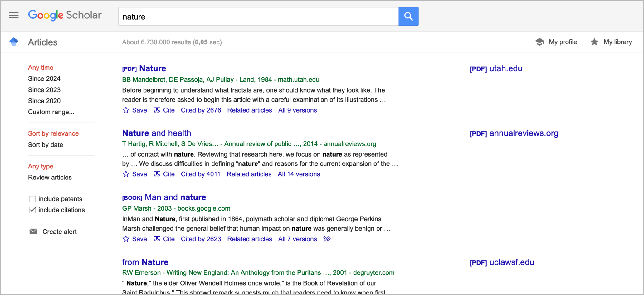This screenshot has width=644, height=295.
Task: Click the Save star icon for Nature and health
Action: (126, 174)
